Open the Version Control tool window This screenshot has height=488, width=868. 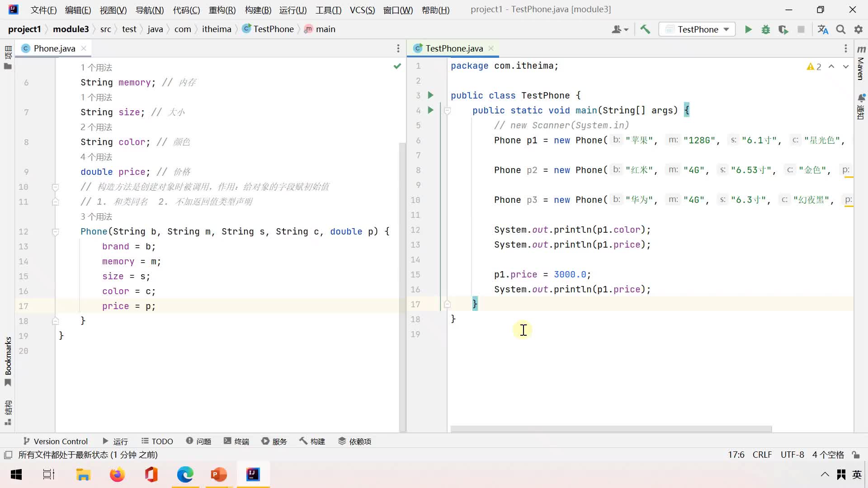(55, 441)
